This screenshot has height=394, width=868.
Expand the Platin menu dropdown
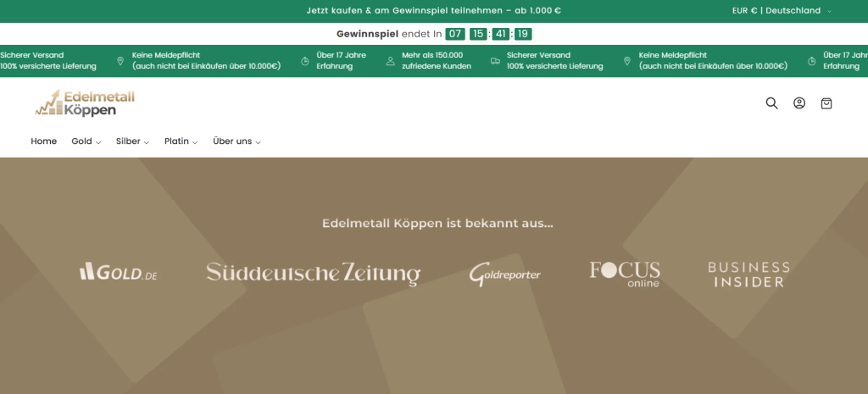pos(181,142)
